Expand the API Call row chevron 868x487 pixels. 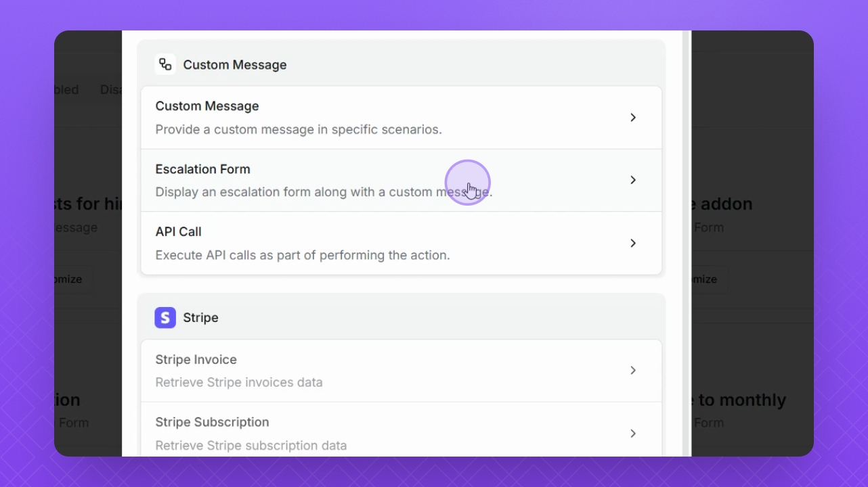(x=633, y=243)
